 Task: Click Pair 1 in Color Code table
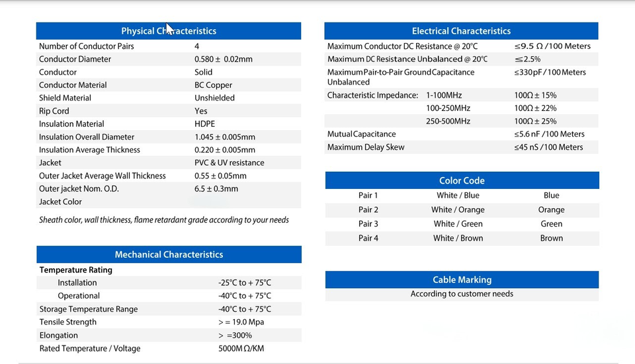coord(368,196)
